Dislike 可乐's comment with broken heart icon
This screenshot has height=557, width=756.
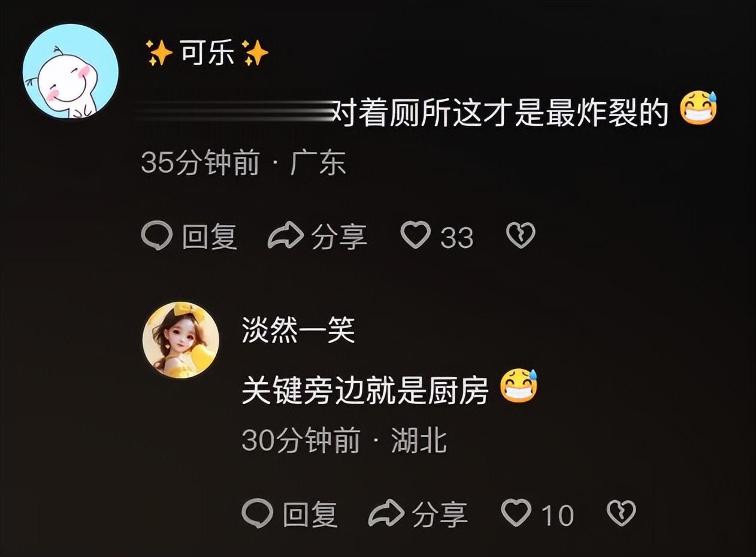(521, 235)
